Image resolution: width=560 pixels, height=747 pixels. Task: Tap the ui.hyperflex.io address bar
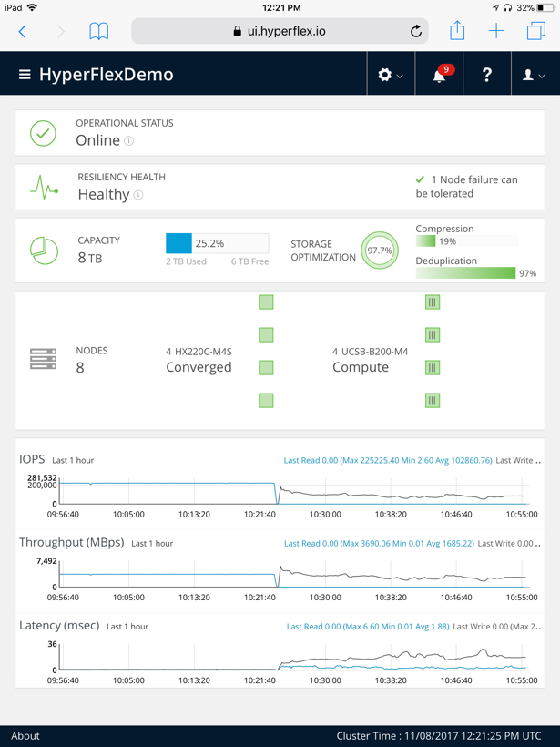point(279,31)
